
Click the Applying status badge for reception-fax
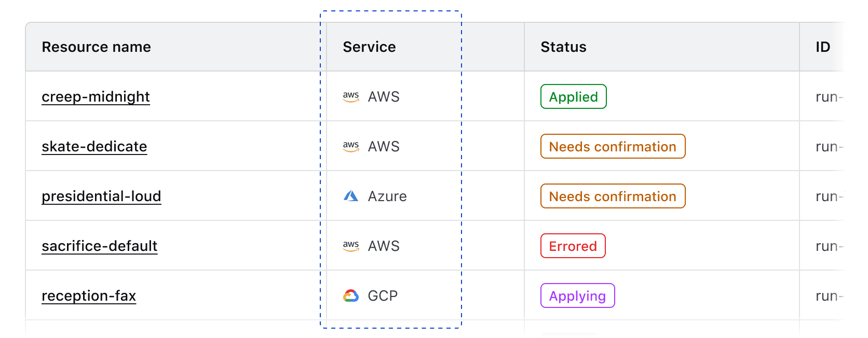click(x=578, y=295)
